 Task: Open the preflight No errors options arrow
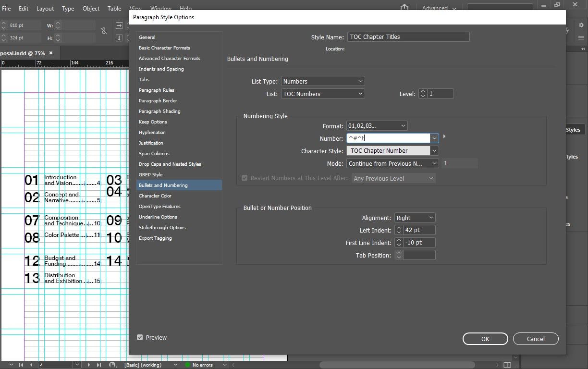pos(224,365)
